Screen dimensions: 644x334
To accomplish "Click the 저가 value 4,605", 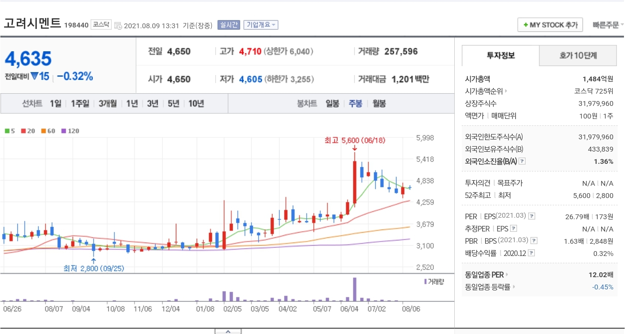I will coord(251,79).
